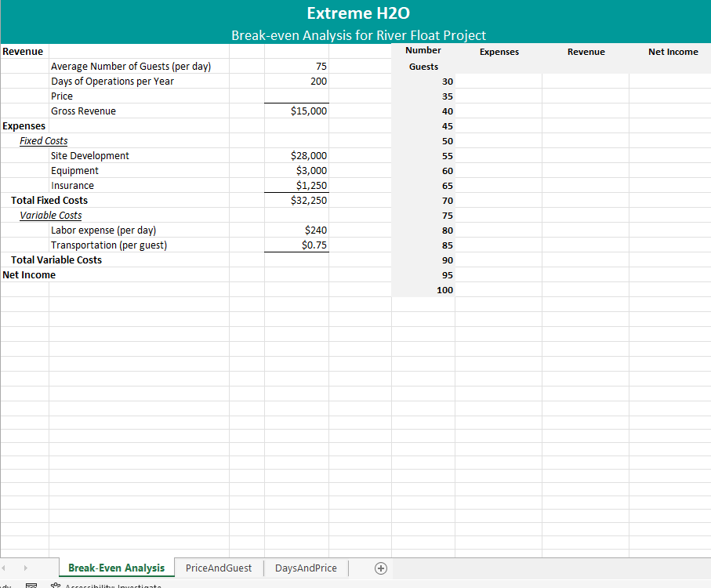Select the empty Price value cell
711x588 pixels.
pyautogui.click(x=296, y=96)
